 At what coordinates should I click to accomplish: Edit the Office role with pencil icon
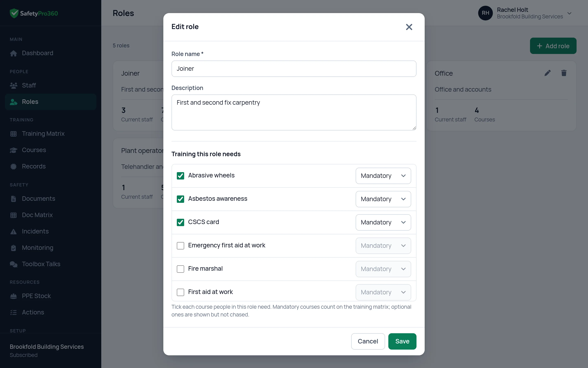tap(547, 73)
